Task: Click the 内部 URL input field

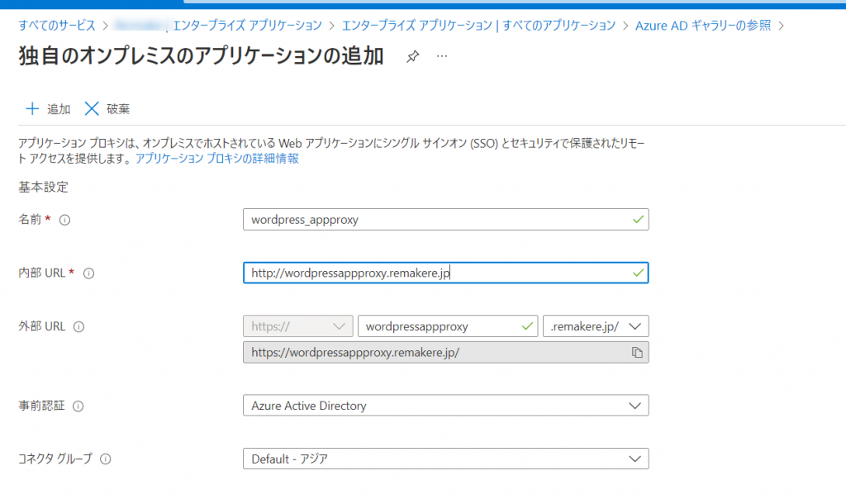Action: [x=438, y=273]
